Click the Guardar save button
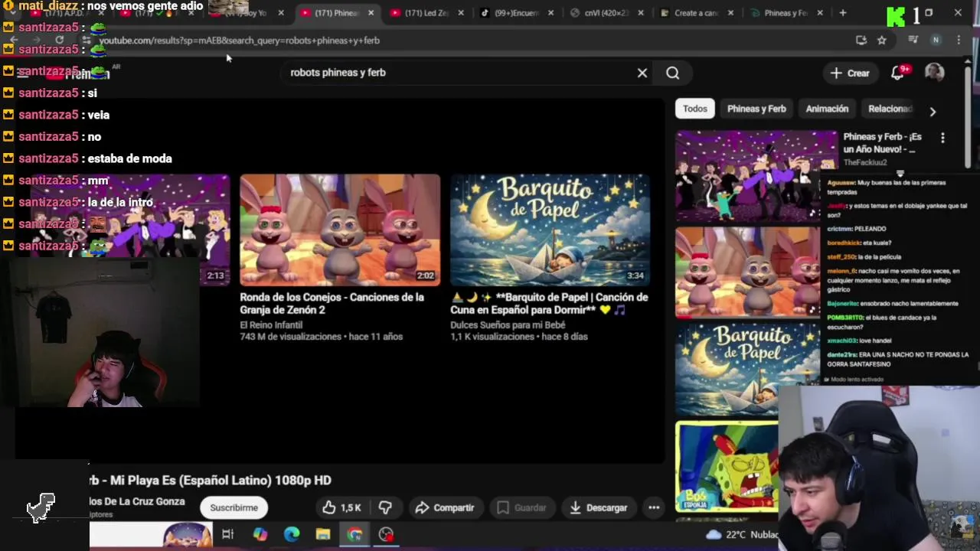The height and width of the screenshot is (551, 980). point(521,507)
